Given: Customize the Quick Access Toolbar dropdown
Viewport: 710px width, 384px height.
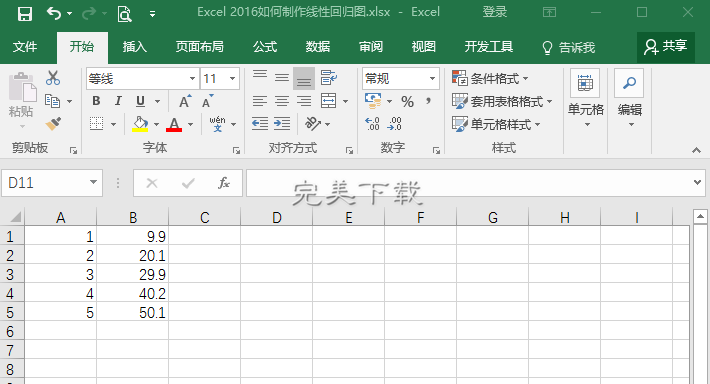Looking at the screenshot, I should (x=153, y=14).
